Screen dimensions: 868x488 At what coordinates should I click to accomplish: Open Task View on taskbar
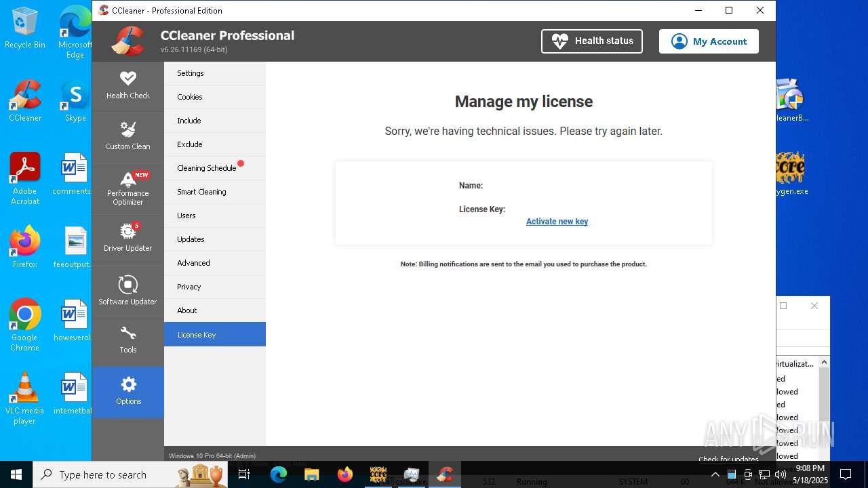tap(244, 474)
